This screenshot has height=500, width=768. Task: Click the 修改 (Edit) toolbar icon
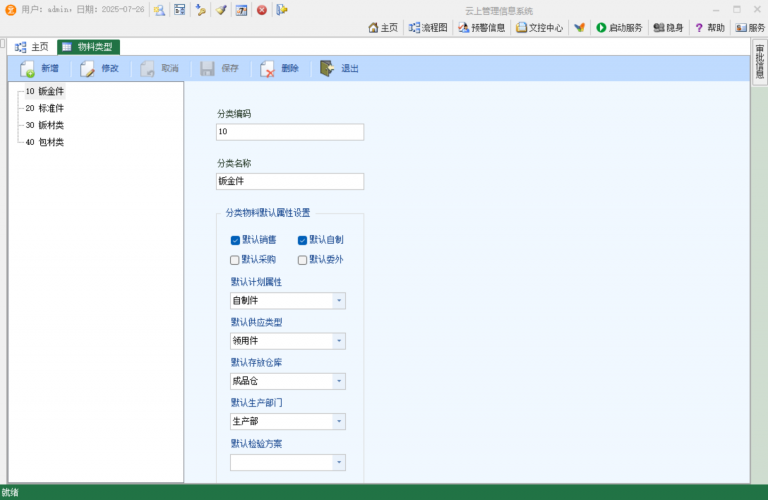point(88,69)
